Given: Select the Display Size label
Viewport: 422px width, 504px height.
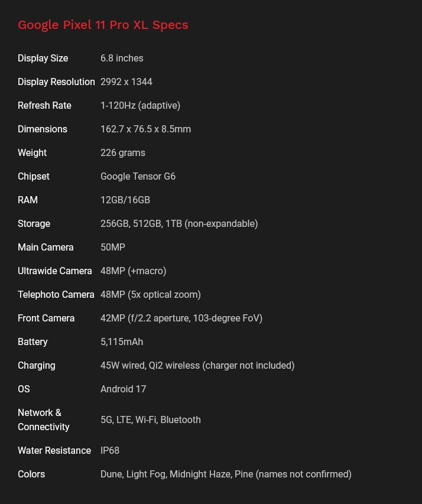Looking at the screenshot, I should click(x=43, y=58).
